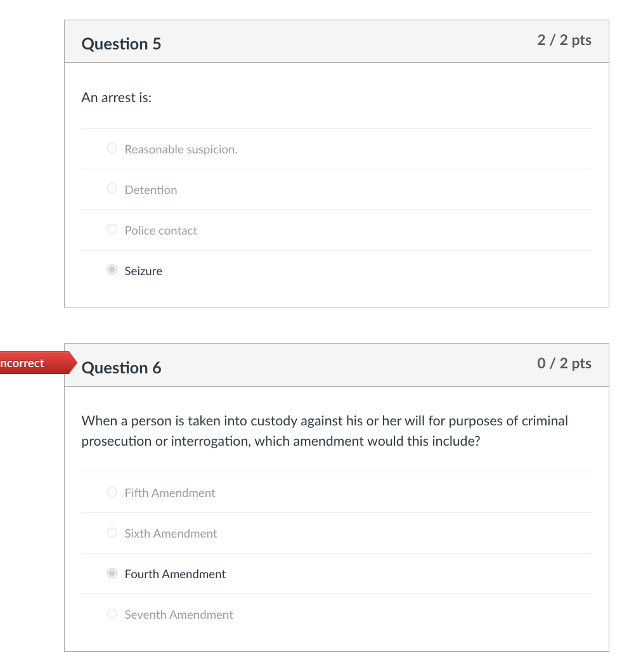Click the Question 6 prompt text
The height and width of the screenshot is (672, 629).
point(324,430)
